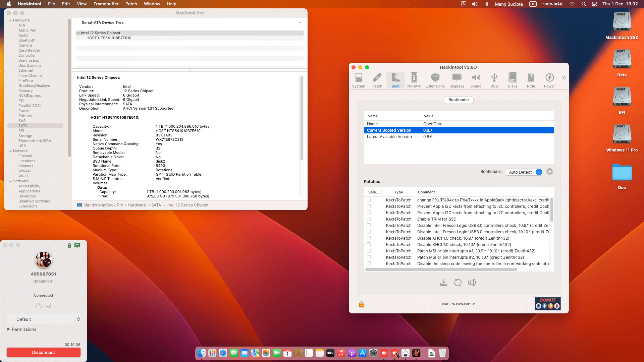The height and width of the screenshot is (362, 644).
Task: Click the vertical scrollbar of SATA details pane
Action: click(302, 118)
